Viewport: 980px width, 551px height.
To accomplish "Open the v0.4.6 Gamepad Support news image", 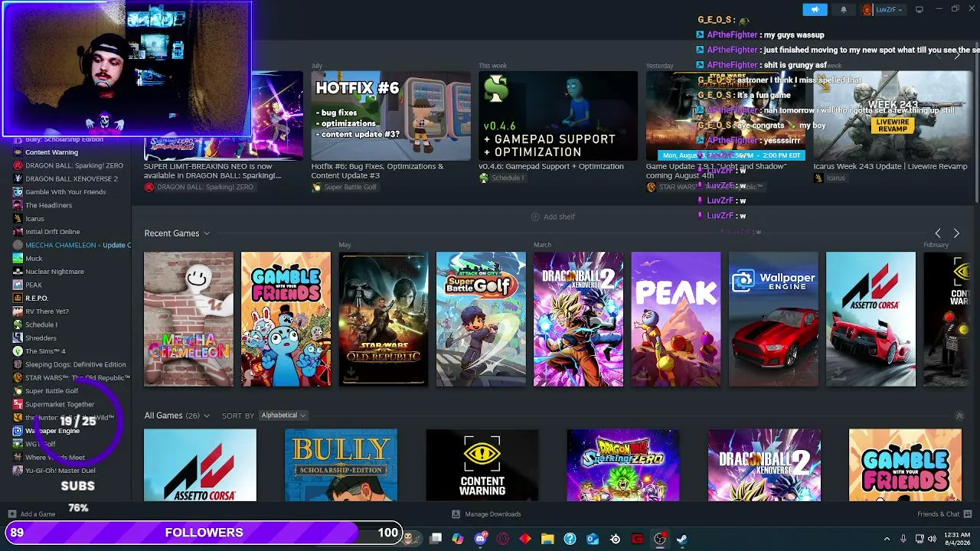I will pyautogui.click(x=558, y=116).
